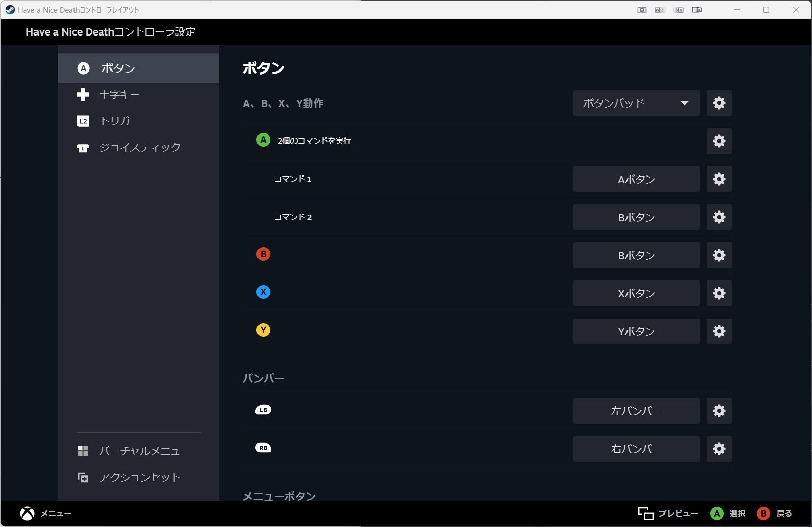Click the Yボタン binding button
This screenshot has width=812, height=527.
pos(636,331)
